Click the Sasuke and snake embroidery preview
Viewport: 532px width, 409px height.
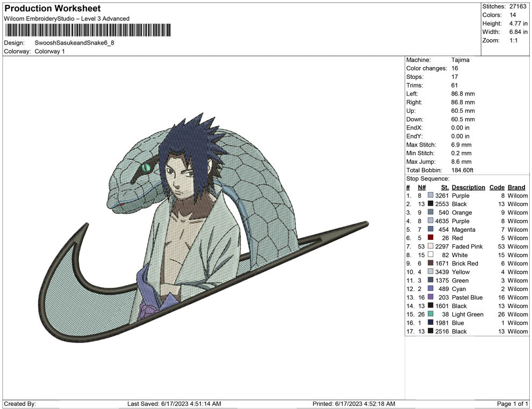(x=204, y=228)
